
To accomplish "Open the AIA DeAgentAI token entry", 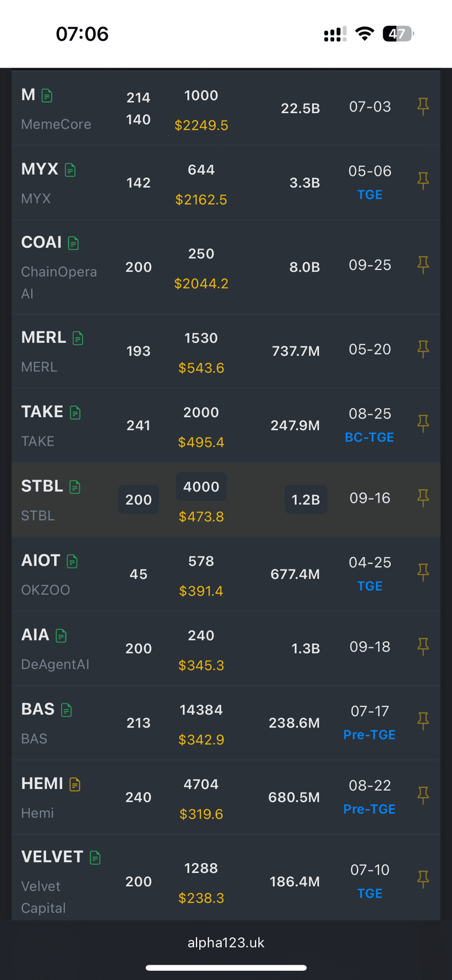I will (x=35, y=635).
